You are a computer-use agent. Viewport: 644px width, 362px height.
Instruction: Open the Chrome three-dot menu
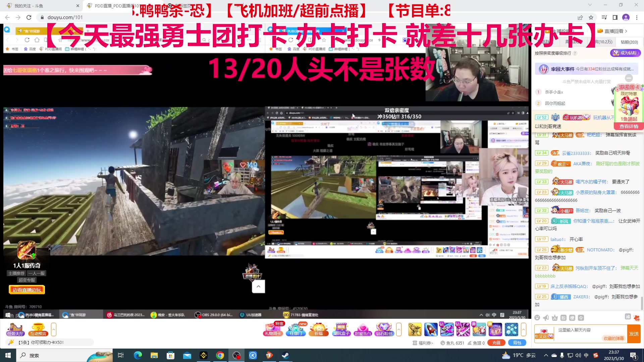tap(637, 17)
